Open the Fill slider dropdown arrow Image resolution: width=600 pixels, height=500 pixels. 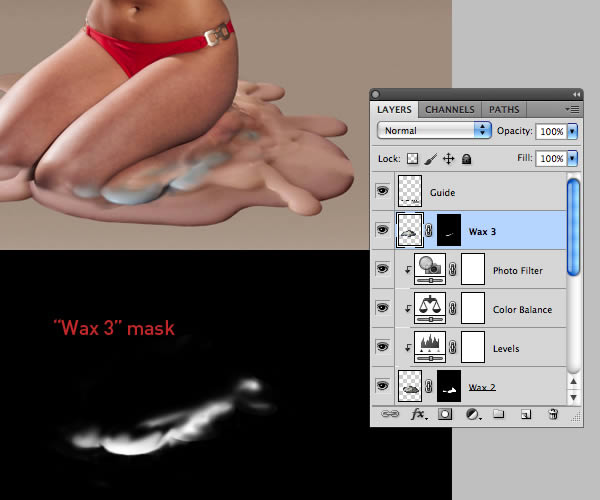tap(572, 158)
